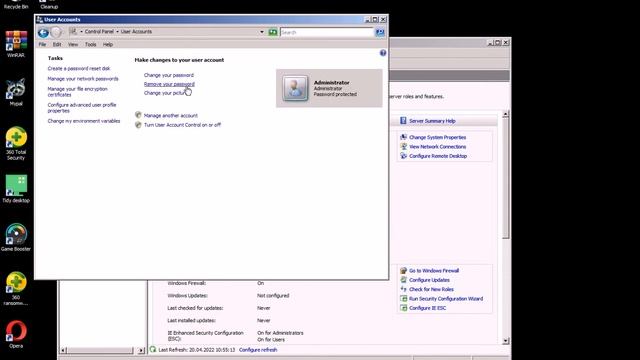This screenshot has height=360, width=640.
Task: Click the 'Not configured' Windows Updates value
Action: 273,296
